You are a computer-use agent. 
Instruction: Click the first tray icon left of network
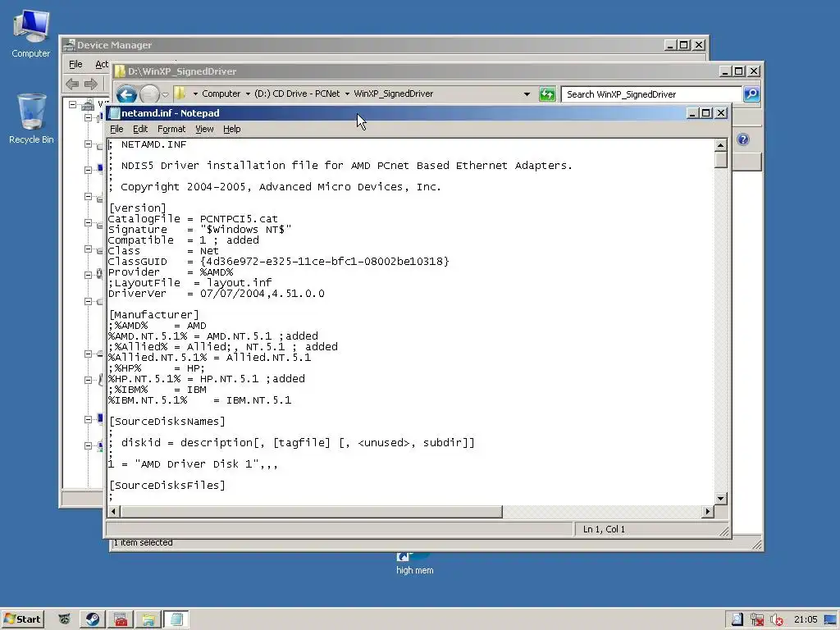pos(737,619)
